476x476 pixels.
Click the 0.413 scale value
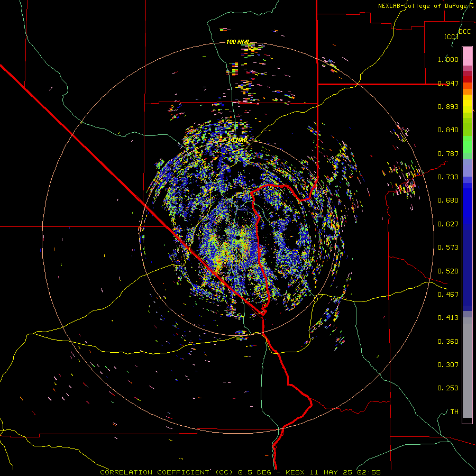click(x=448, y=318)
